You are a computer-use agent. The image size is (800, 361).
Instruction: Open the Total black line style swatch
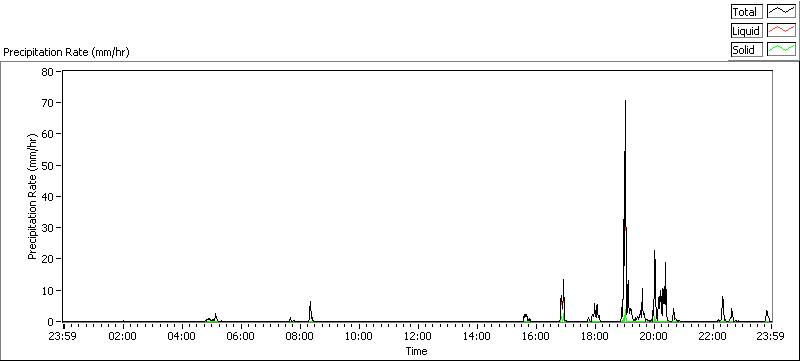[782, 12]
